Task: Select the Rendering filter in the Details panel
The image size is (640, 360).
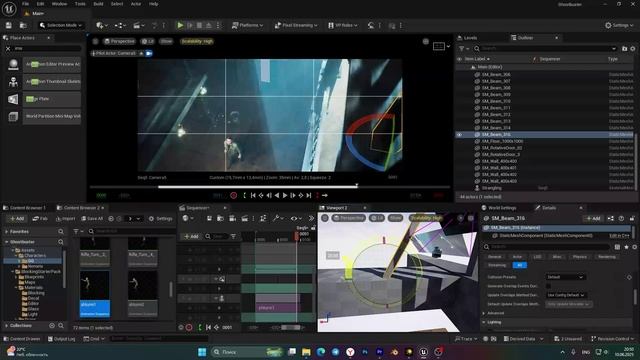Action: tap(607, 257)
